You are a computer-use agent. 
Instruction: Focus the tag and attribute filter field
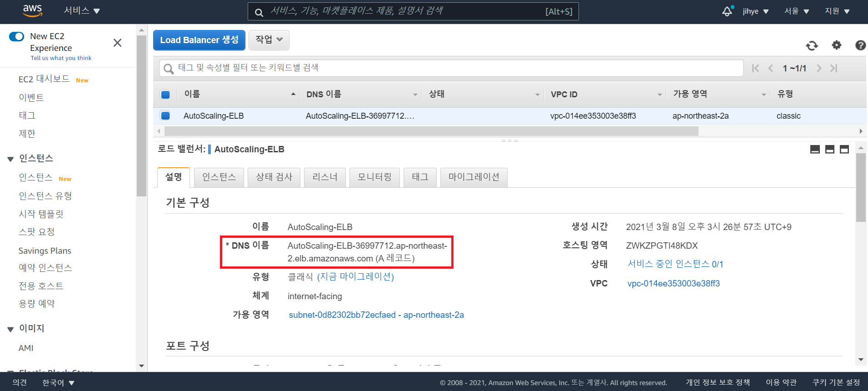point(451,68)
